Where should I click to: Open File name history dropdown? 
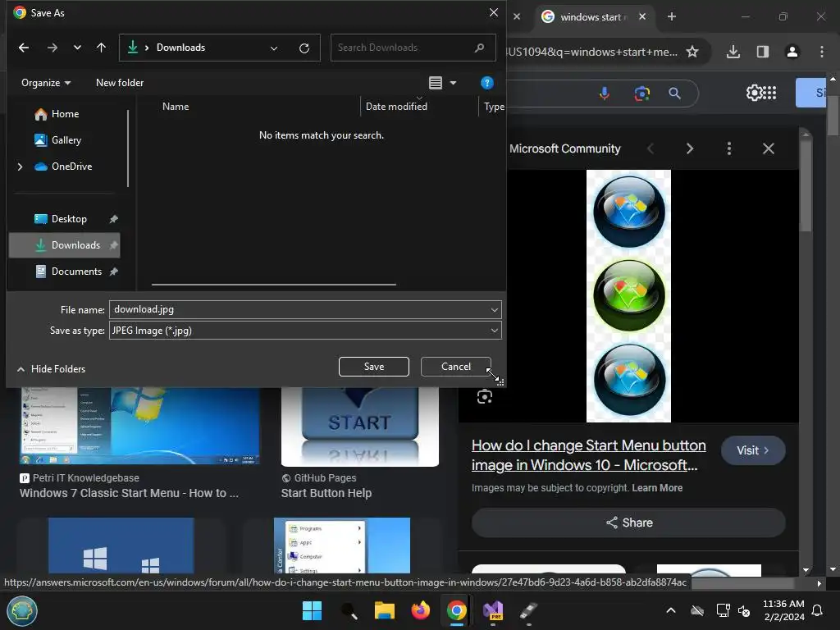tap(495, 309)
